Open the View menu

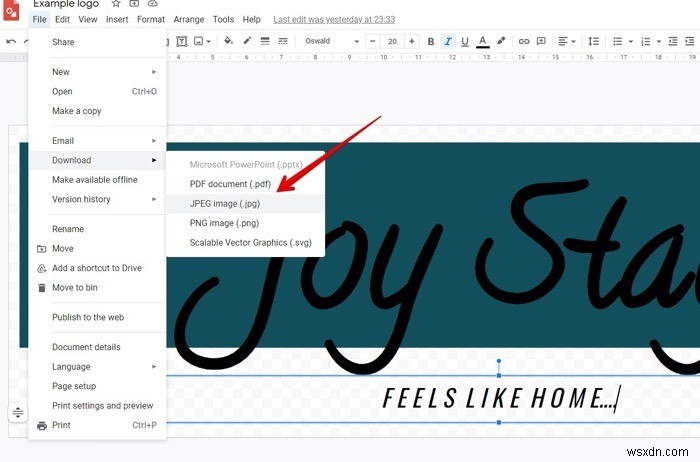coord(88,19)
